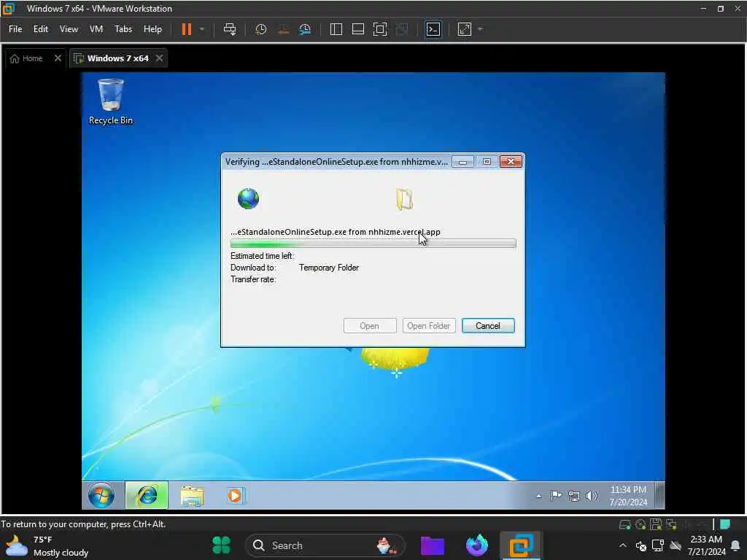This screenshot has width=747, height=560.
Task: Click the revert to snapshot toolbar icon
Action: coord(283,29)
